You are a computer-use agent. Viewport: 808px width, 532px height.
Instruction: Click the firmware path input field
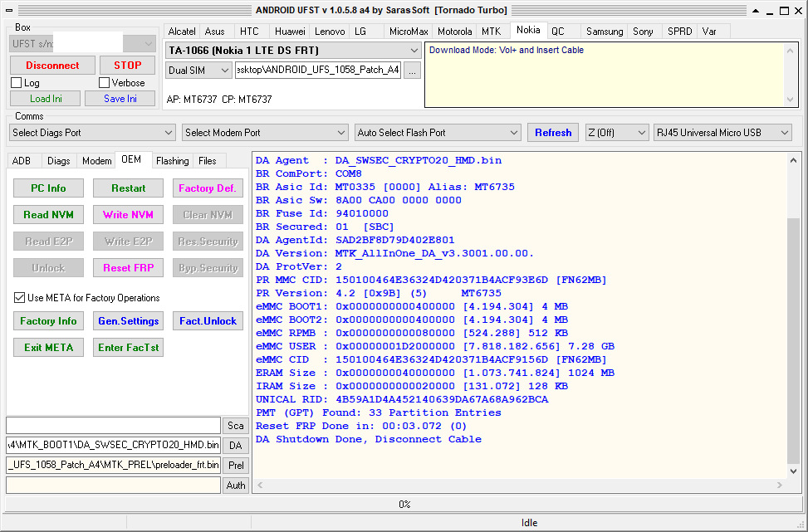[318, 71]
